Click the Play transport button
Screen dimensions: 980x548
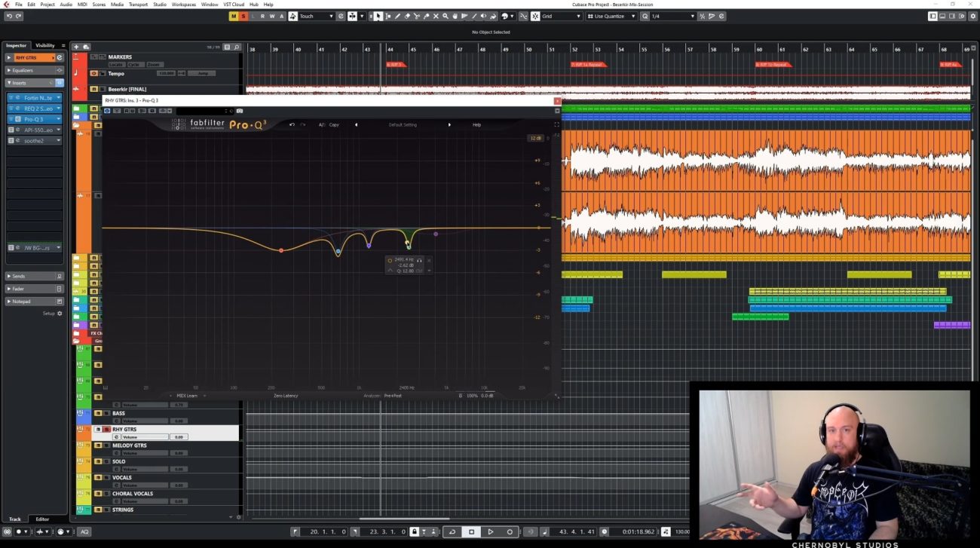click(x=490, y=531)
